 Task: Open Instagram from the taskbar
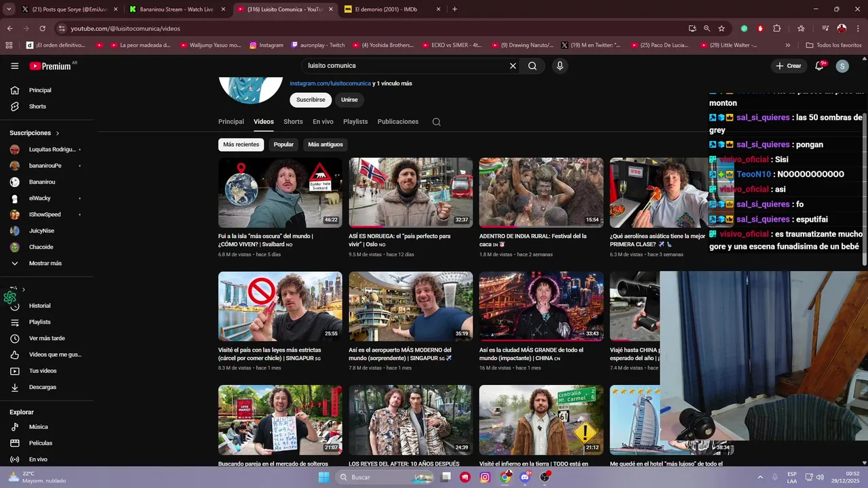point(485,477)
